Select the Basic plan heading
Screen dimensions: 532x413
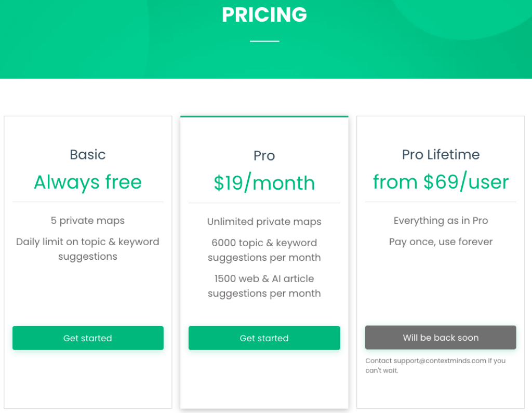pyautogui.click(x=88, y=155)
